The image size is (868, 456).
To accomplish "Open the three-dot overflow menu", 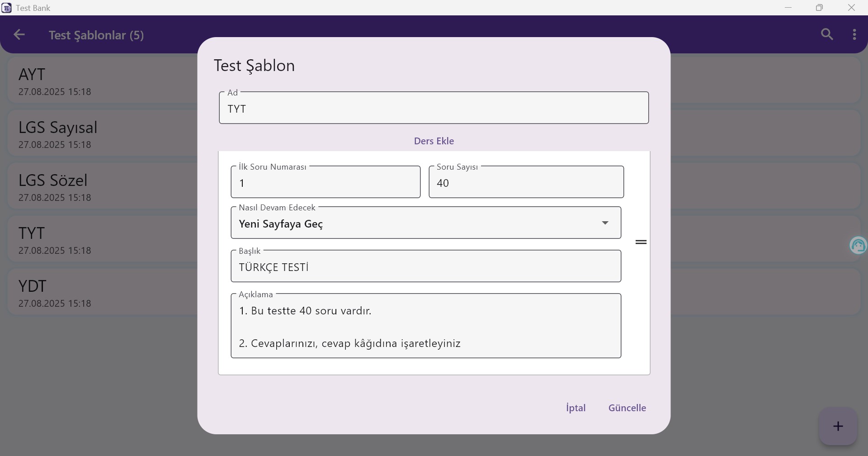I will coord(854,34).
